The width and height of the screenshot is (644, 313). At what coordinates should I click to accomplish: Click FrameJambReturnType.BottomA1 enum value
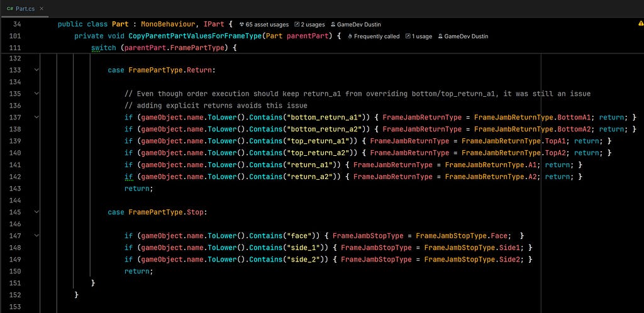click(x=532, y=118)
